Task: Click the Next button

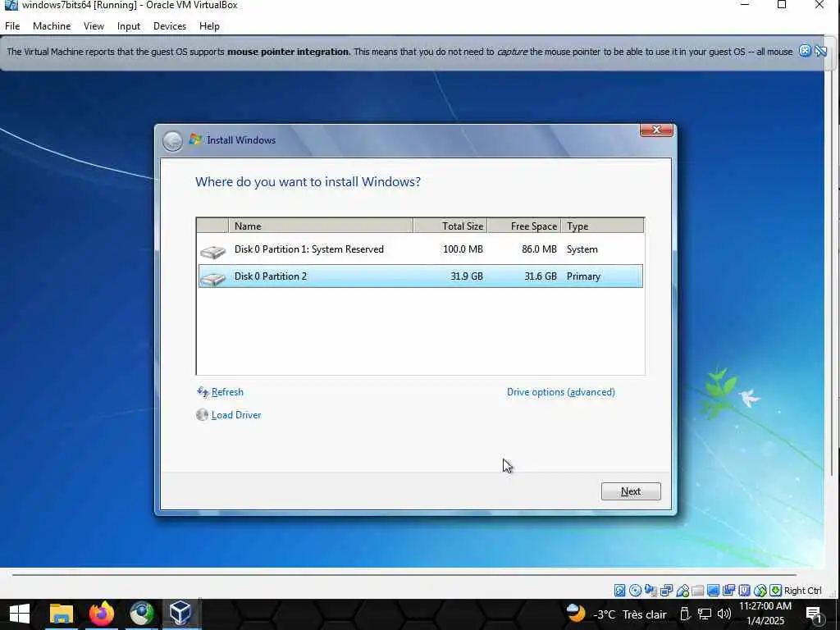Action: click(x=631, y=491)
